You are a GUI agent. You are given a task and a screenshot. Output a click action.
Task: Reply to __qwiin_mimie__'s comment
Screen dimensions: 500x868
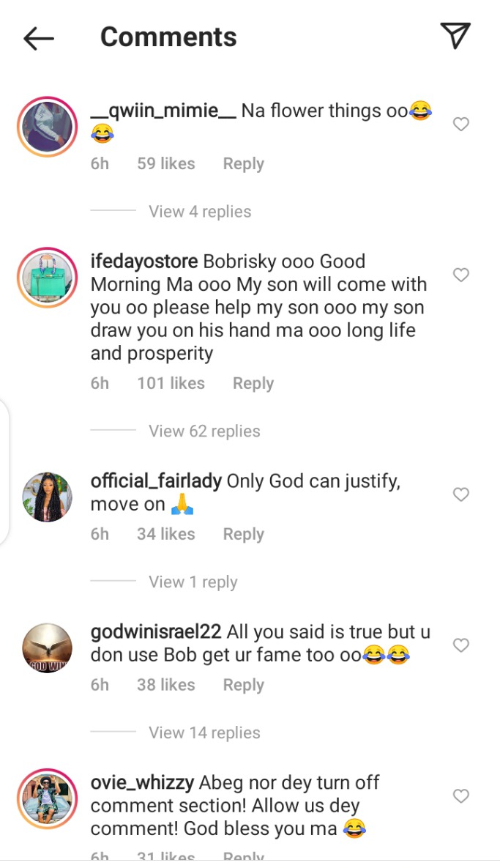click(243, 164)
